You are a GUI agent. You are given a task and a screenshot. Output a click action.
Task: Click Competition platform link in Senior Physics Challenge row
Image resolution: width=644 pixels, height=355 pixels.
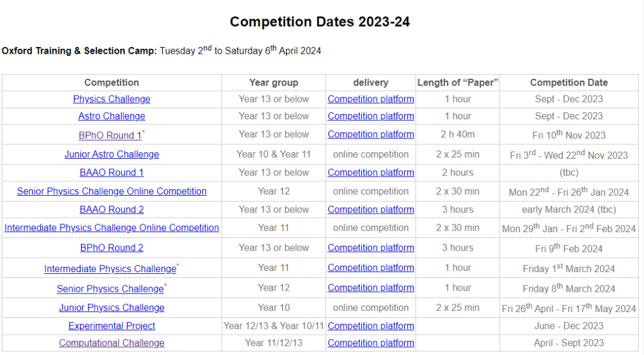click(x=371, y=288)
